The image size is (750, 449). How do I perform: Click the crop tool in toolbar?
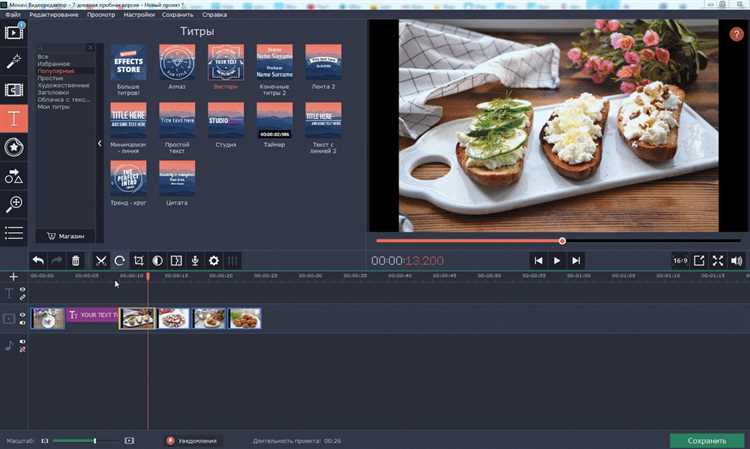(x=139, y=260)
